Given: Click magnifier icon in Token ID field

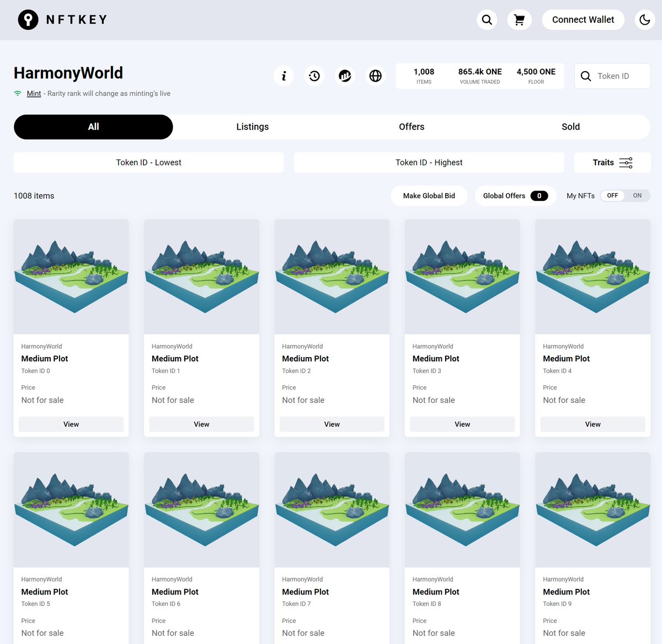Looking at the screenshot, I should [586, 76].
